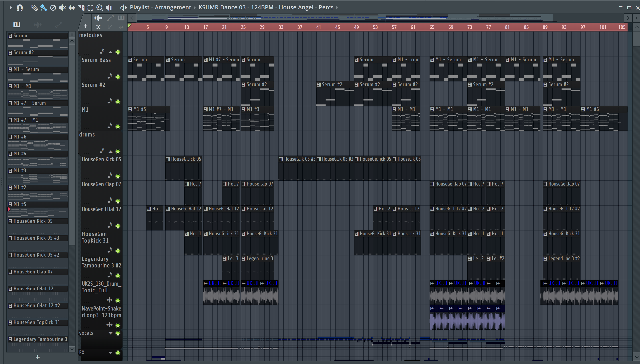Image resolution: width=640 pixels, height=364 pixels.
Task: Click picker panel scroll up arrow
Action: point(72,41)
